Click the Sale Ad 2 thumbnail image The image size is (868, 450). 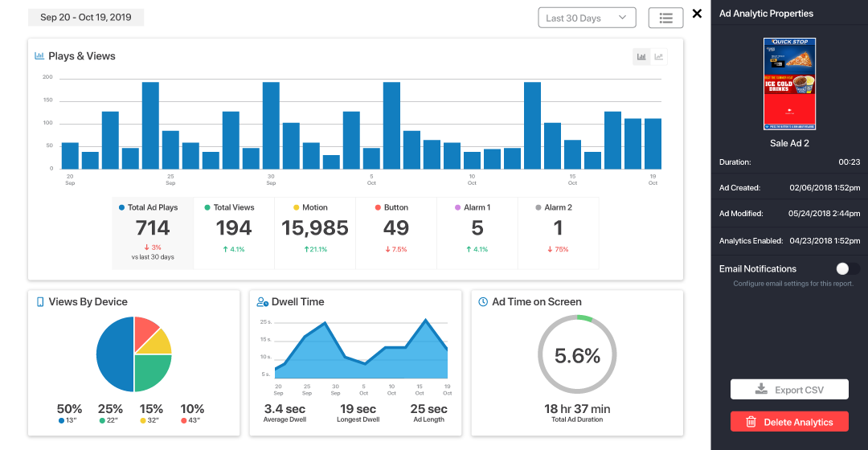[789, 84]
